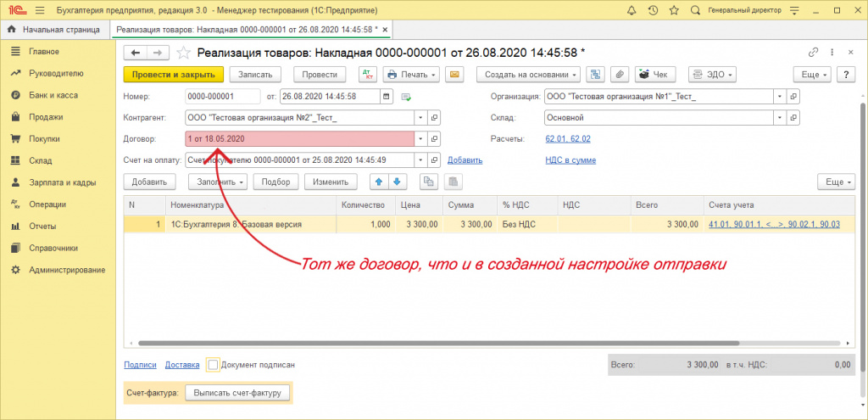This screenshot has height=420, width=868.
Task: Open the related documents structure icon
Action: click(596, 75)
